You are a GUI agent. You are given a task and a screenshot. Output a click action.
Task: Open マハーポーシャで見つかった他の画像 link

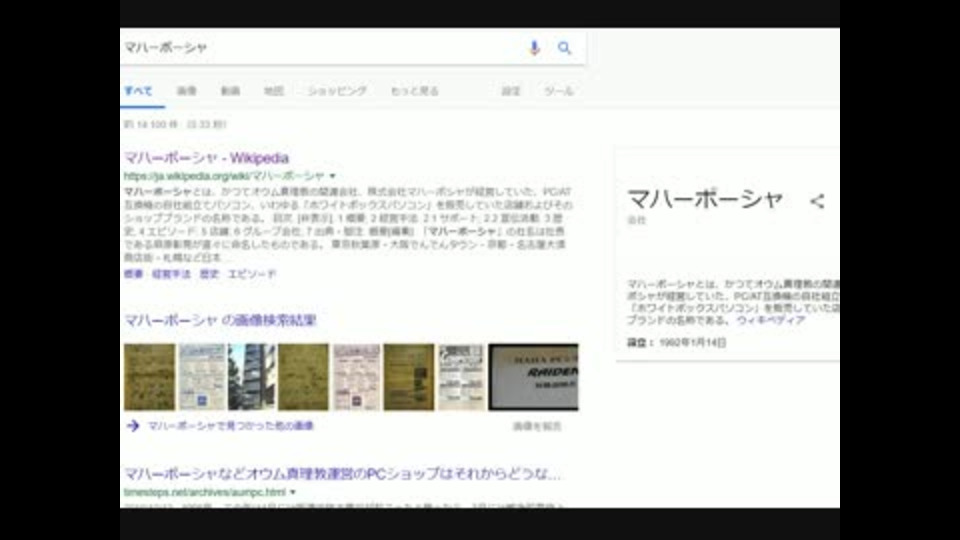coord(231,426)
